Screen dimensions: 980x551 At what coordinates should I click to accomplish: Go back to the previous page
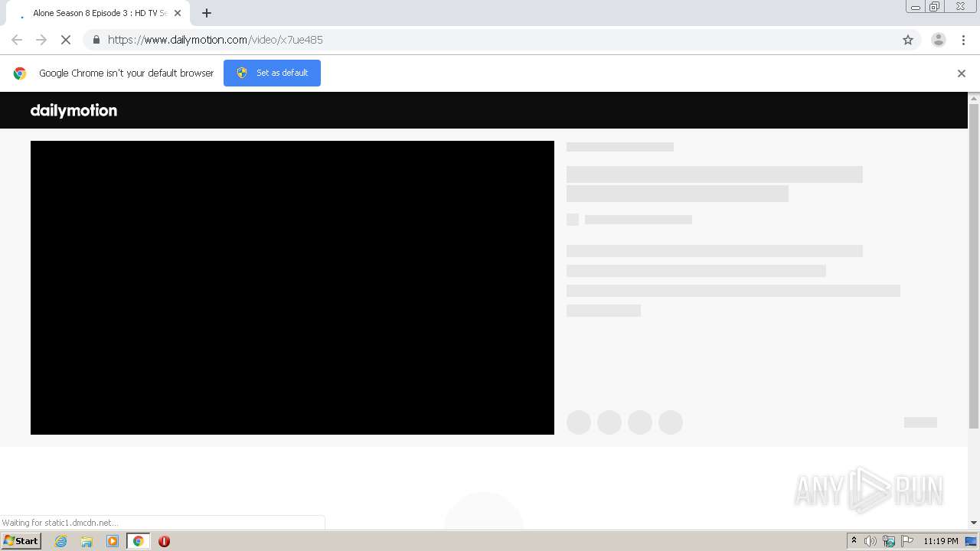pos(17,40)
